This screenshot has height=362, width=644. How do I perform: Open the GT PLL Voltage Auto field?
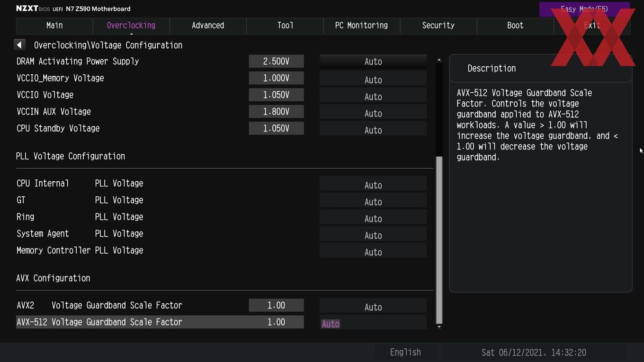pyautogui.click(x=373, y=201)
